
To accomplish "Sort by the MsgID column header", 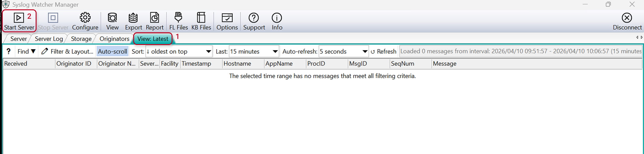I will (369, 64).
